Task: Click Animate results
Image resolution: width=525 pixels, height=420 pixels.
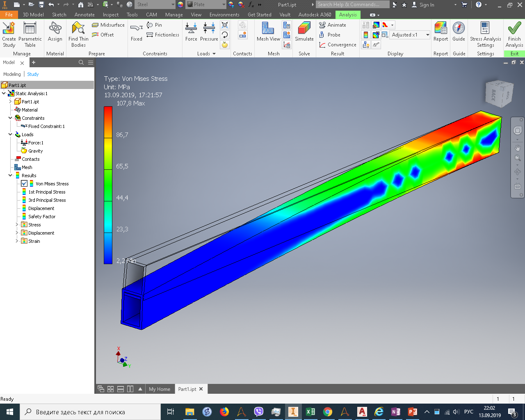Action: click(333, 25)
